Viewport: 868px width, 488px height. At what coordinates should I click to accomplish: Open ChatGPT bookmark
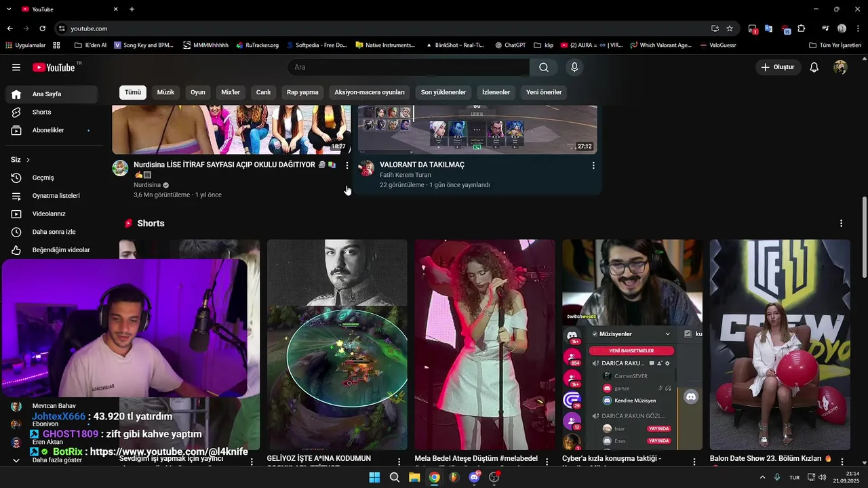(510, 45)
